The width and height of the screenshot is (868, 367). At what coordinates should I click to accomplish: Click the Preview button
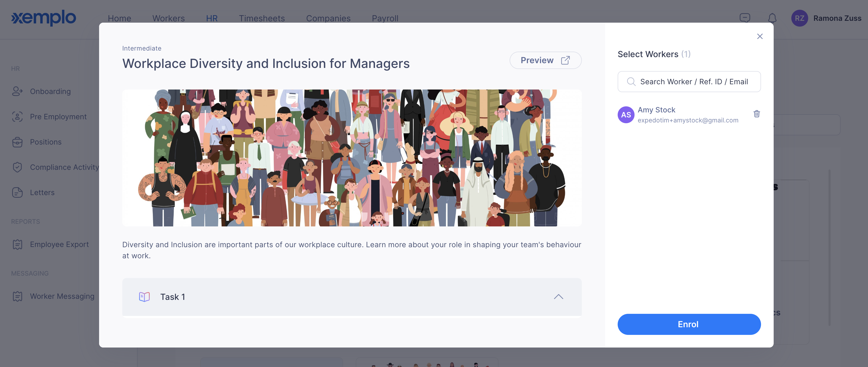545,60
